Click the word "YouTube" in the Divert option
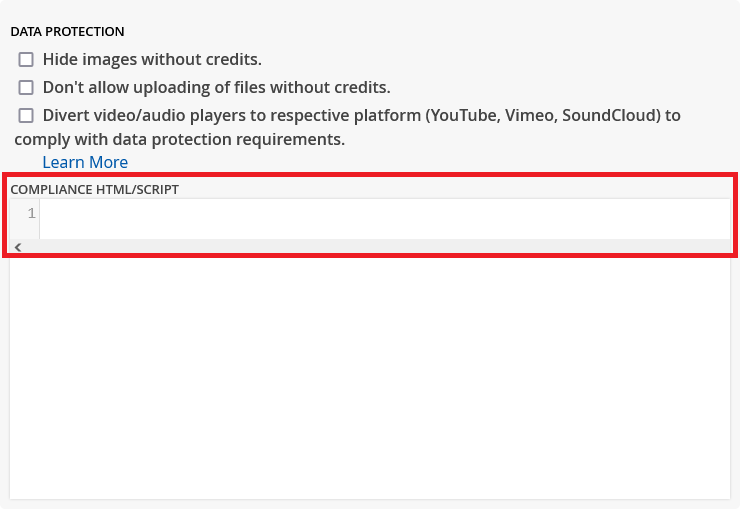The image size is (740, 509). 462,116
